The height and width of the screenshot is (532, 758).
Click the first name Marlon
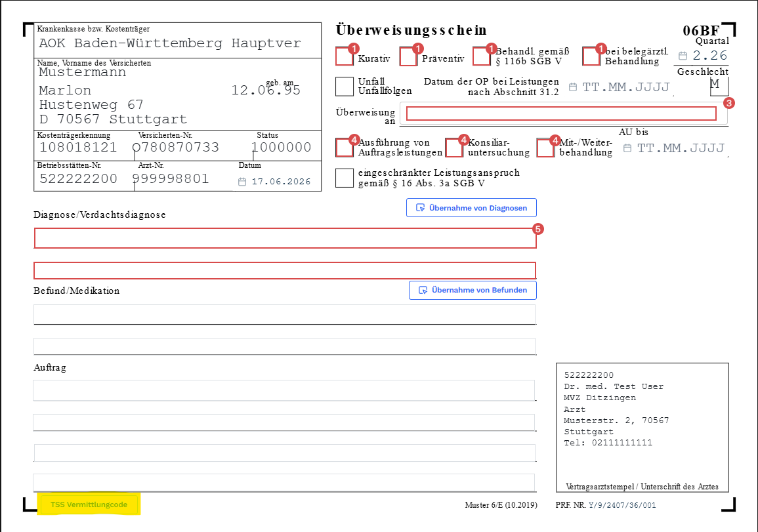pos(65,91)
